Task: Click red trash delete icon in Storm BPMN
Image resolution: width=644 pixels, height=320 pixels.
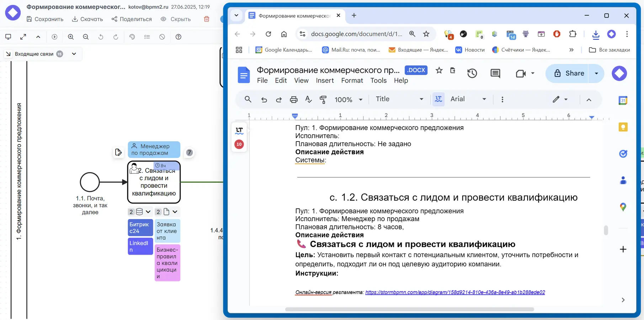Action: [x=207, y=19]
